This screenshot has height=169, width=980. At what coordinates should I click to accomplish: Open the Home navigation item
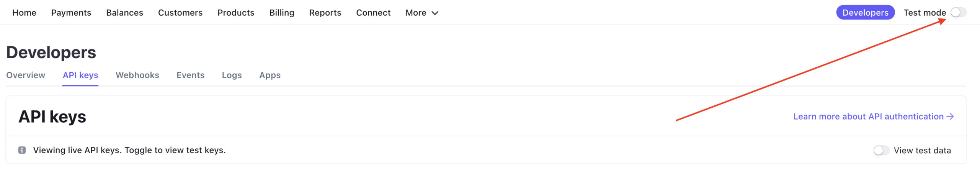[x=24, y=13]
